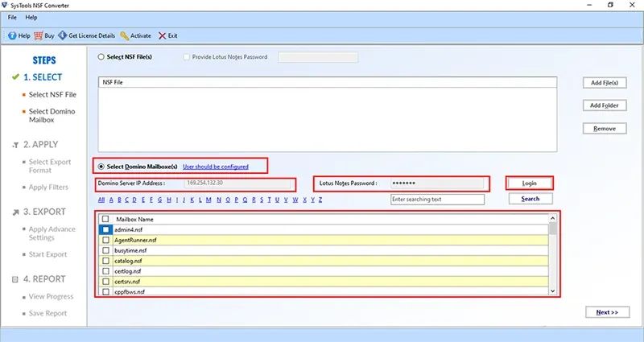Click the Lotus Notes Password field

(436, 183)
